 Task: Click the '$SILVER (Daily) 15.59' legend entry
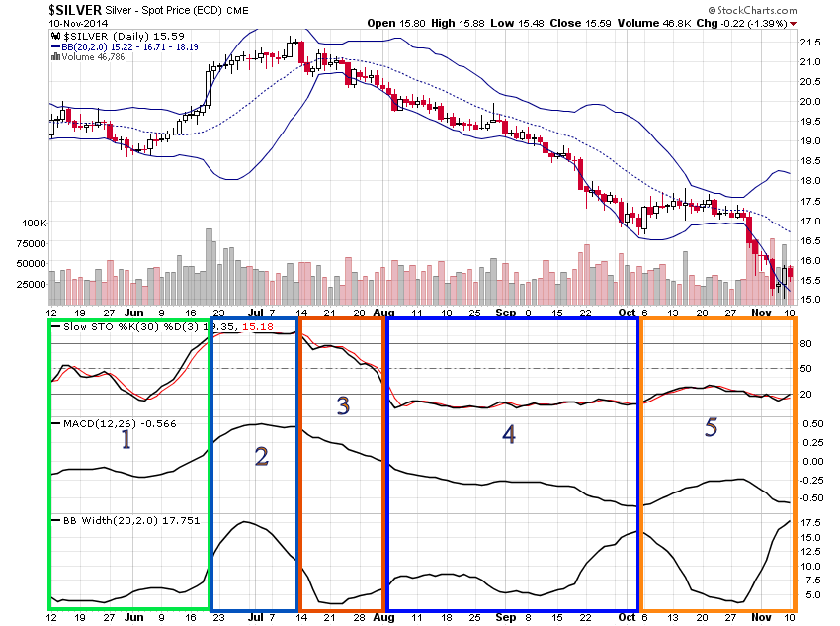click(124, 36)
